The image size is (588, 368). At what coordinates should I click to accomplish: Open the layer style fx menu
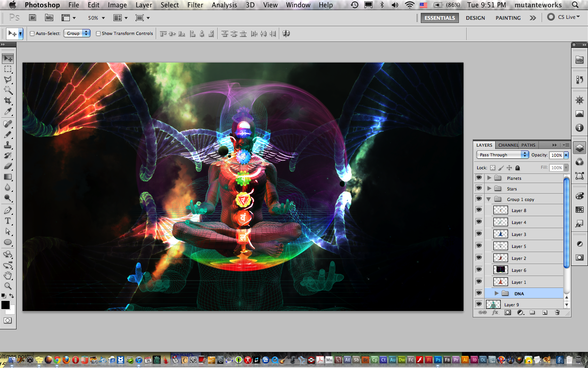tap(495, 312)
